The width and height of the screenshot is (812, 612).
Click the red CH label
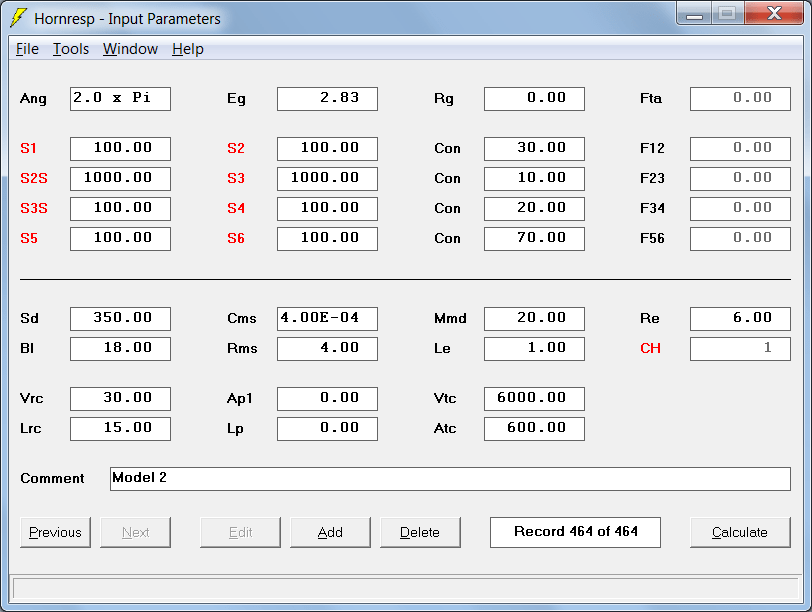tap(650, 348)
